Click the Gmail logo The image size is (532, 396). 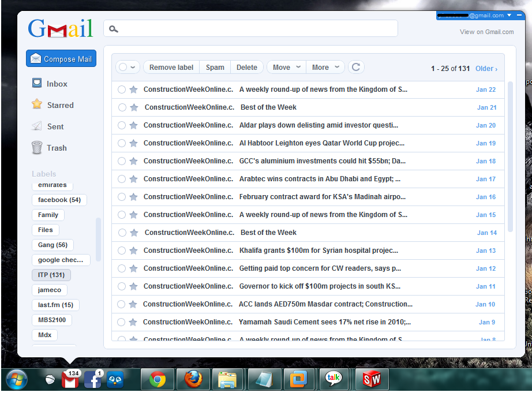click(x=61, y=28)
